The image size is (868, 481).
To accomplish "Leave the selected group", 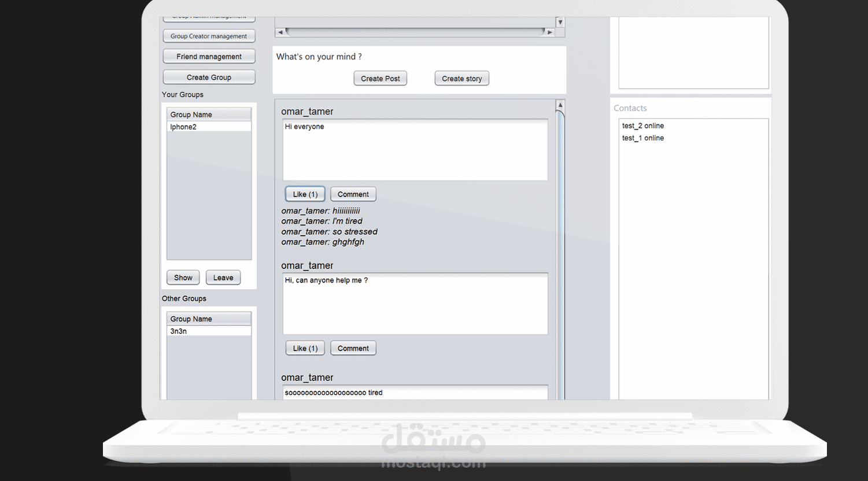I will coord(223,277).
